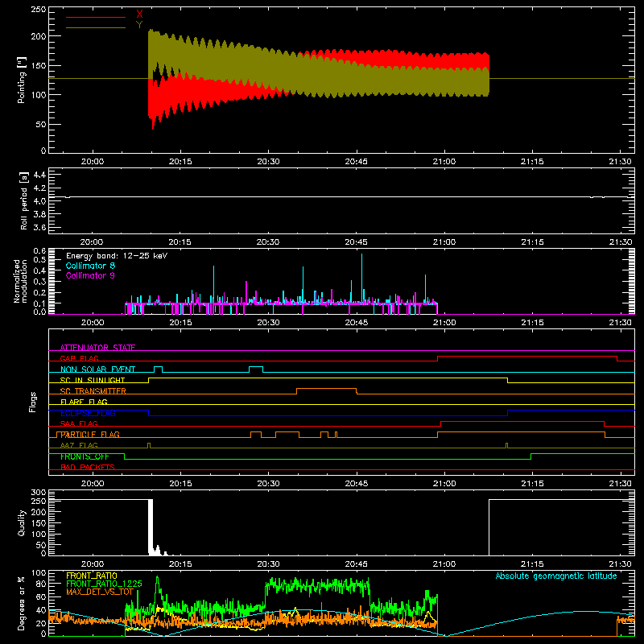Select the SC_IN_SUNLIGHT flag label
This screenshot has width=644, height=644.
coord(93,380)
